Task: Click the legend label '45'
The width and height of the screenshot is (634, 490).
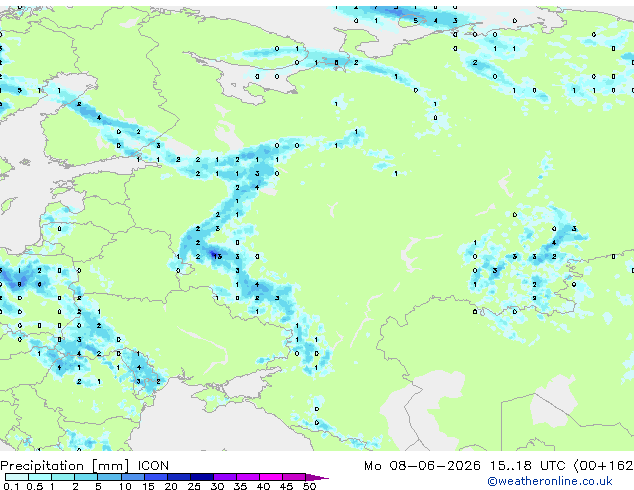Action: pos(286,486)
